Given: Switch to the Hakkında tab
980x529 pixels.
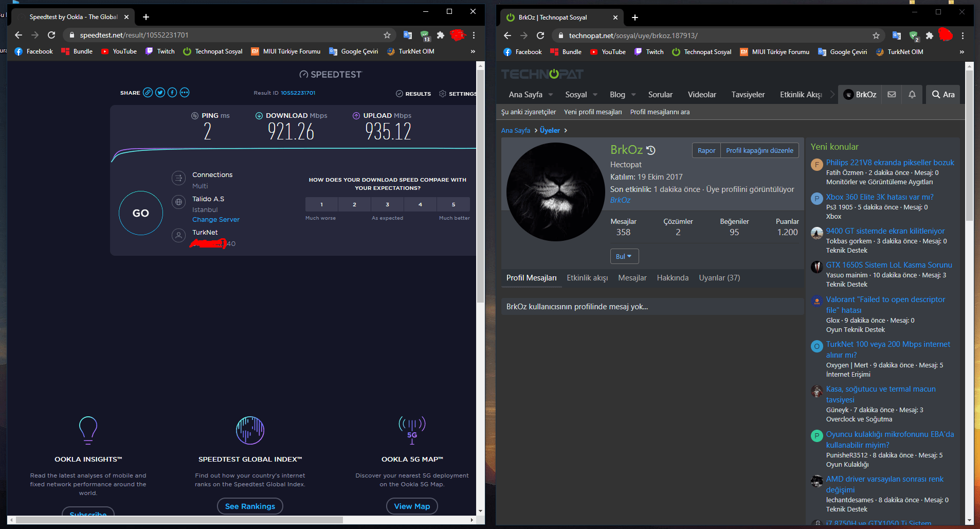Looking at the screenshot, I should [x=673, y=278].
